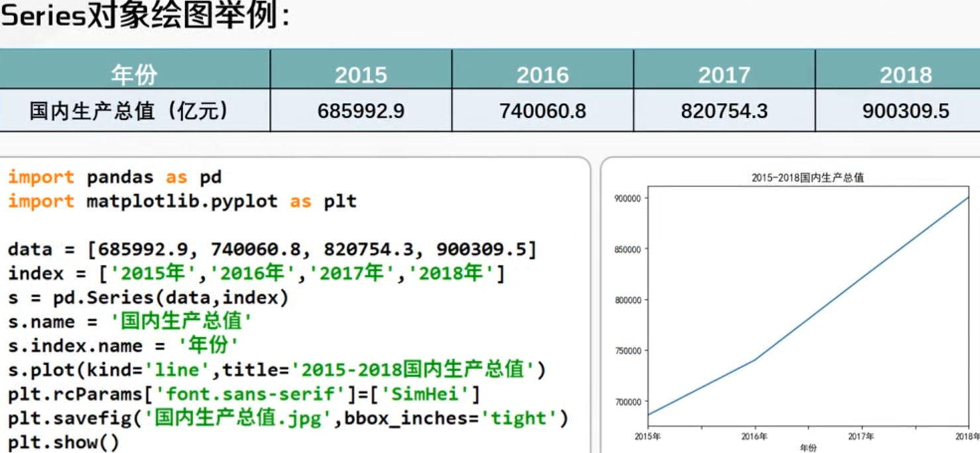Click the plt.rcParams font.sans-serif line
980x453 pixels.
tap(244, 395)
